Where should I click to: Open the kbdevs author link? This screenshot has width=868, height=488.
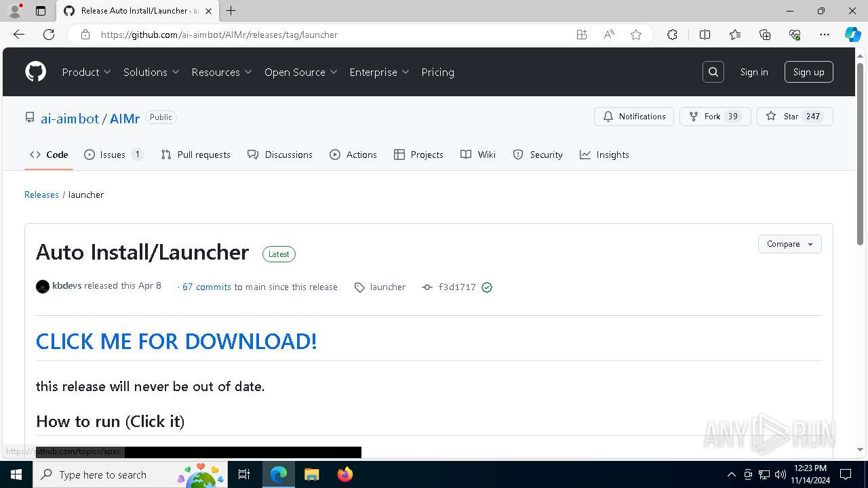click(x=66, y=286)
